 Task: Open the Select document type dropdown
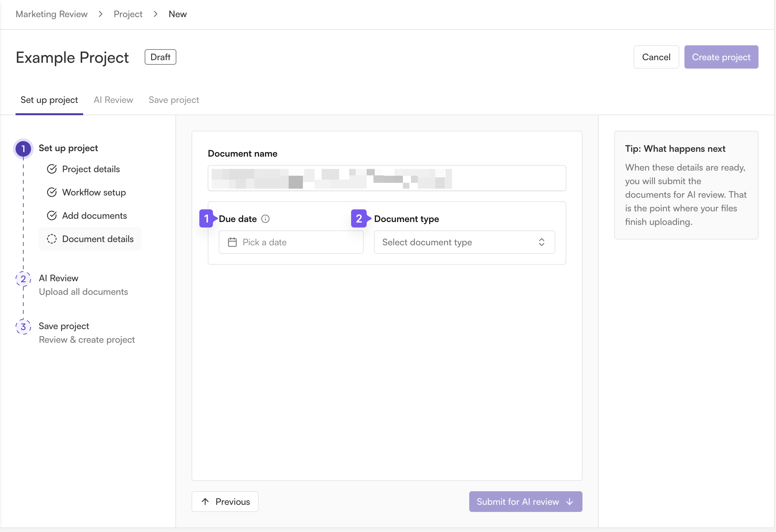coord(464,242)
